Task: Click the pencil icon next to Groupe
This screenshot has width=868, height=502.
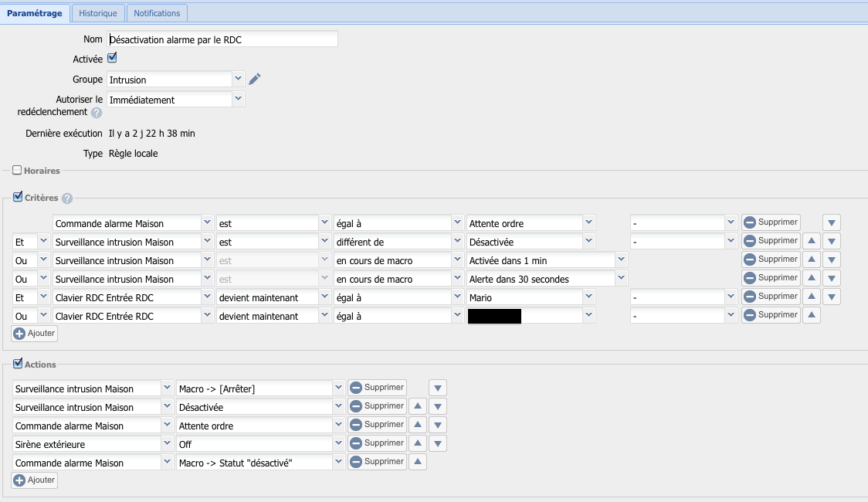Action: tap(255, 79)
